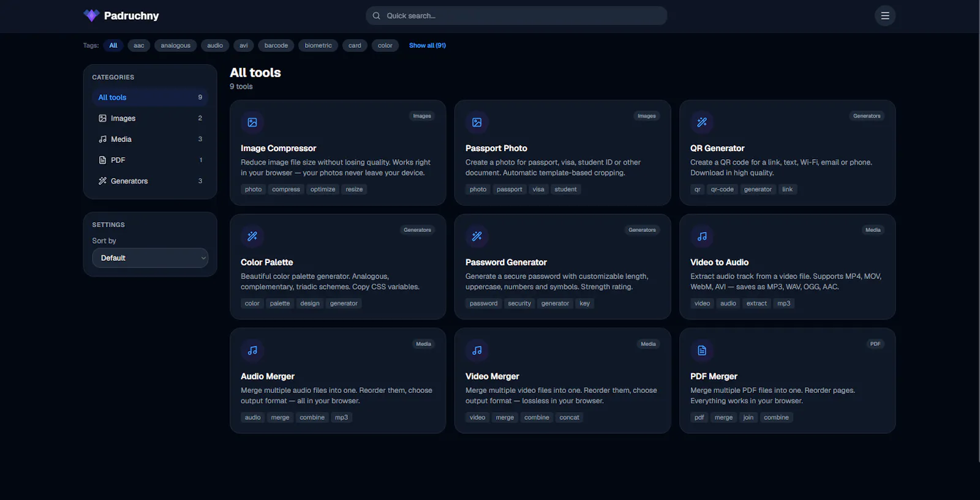Click the magnifier icon in Quick search

[x=376, y=16]
